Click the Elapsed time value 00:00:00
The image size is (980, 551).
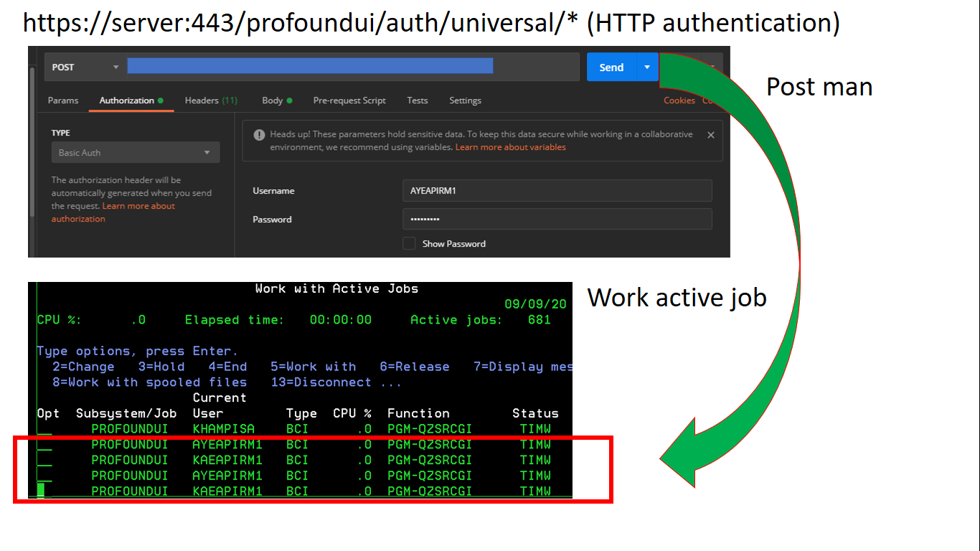[x=341, y=320]
